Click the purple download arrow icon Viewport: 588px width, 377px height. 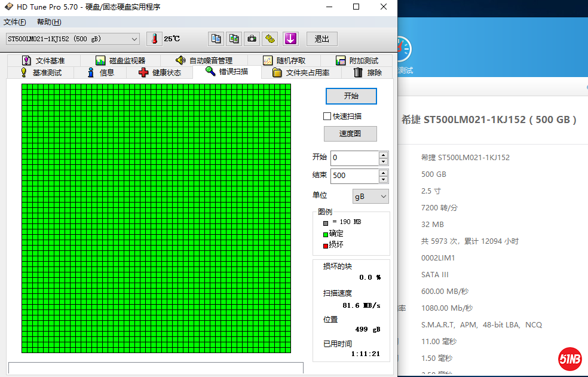290,39
